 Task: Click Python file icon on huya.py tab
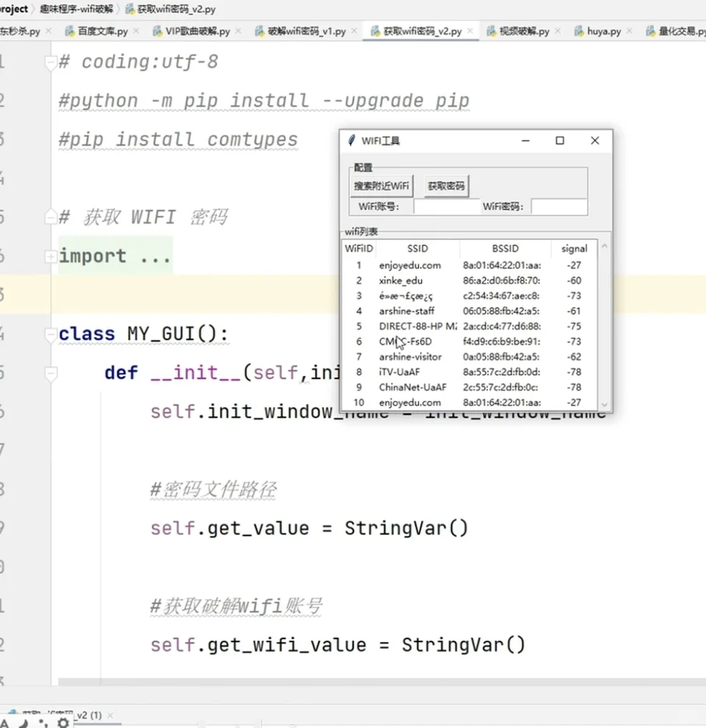579,31
